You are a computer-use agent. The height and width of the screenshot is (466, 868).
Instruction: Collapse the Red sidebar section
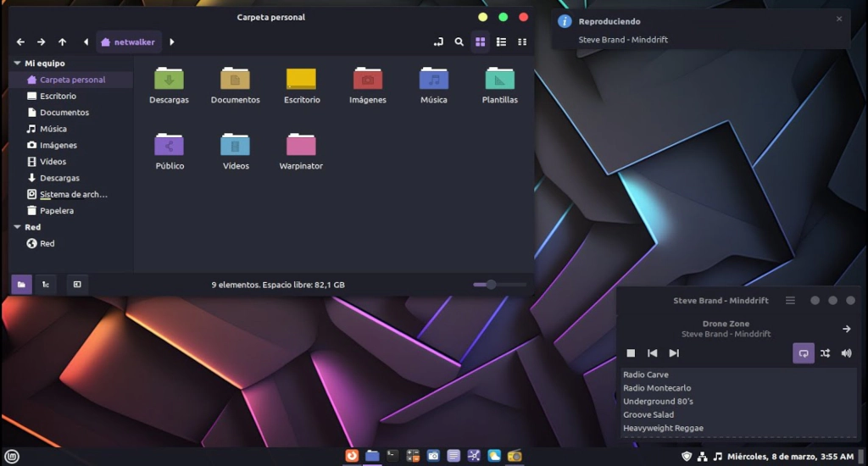coord(17,227)
